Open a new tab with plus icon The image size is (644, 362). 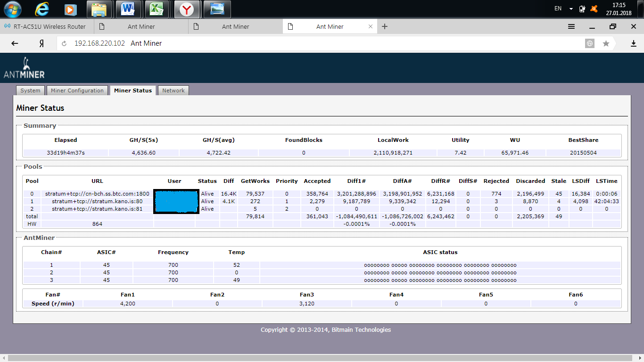click(x=385, y=26)
